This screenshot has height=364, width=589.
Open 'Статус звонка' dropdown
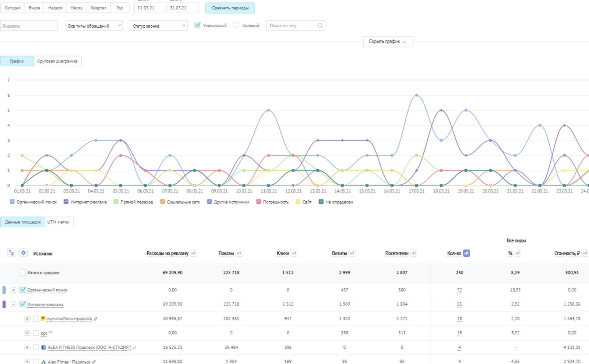pos(159,26)
